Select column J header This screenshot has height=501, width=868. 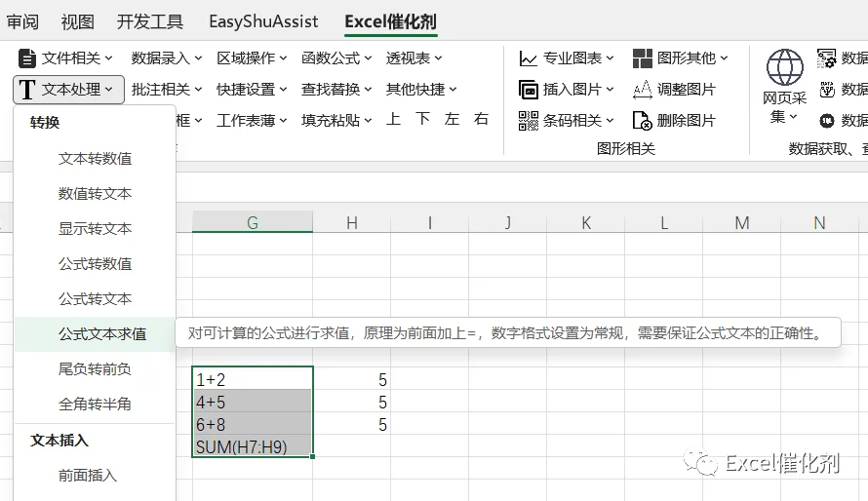point(507,222)
